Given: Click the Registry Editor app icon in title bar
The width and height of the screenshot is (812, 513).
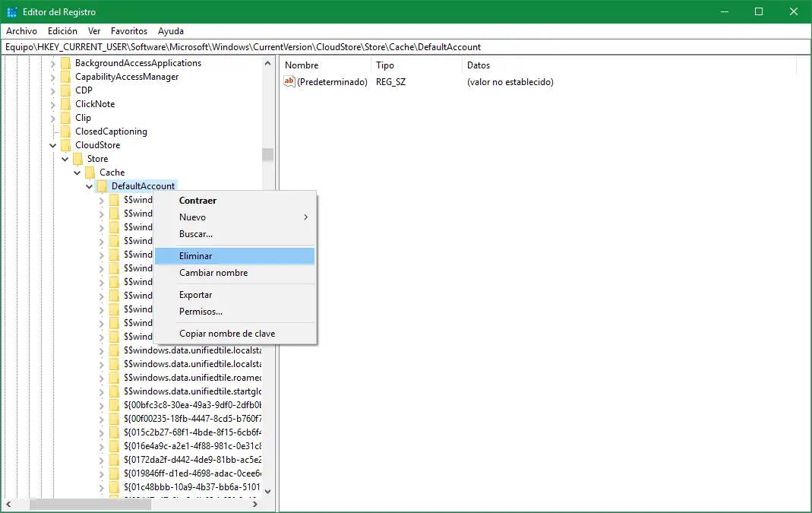Looking at the screenshot, I should [x=12, y=12].
